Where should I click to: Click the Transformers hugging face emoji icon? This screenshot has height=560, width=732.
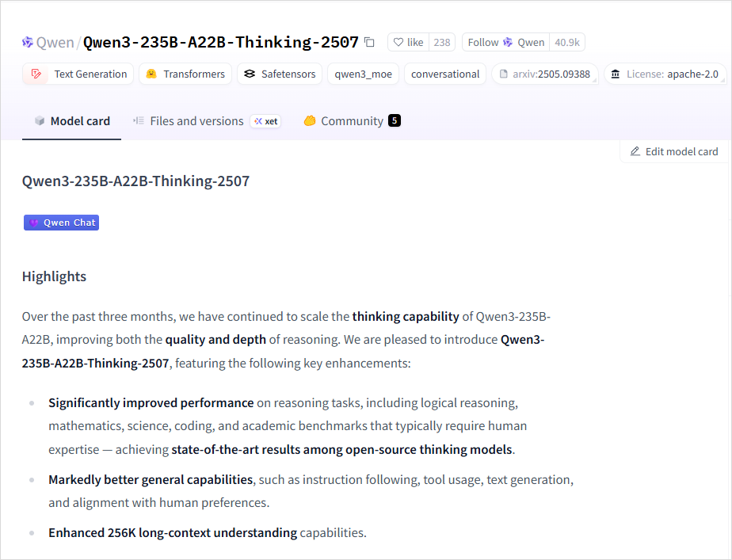pyautogui.click(x=151, y=74)
